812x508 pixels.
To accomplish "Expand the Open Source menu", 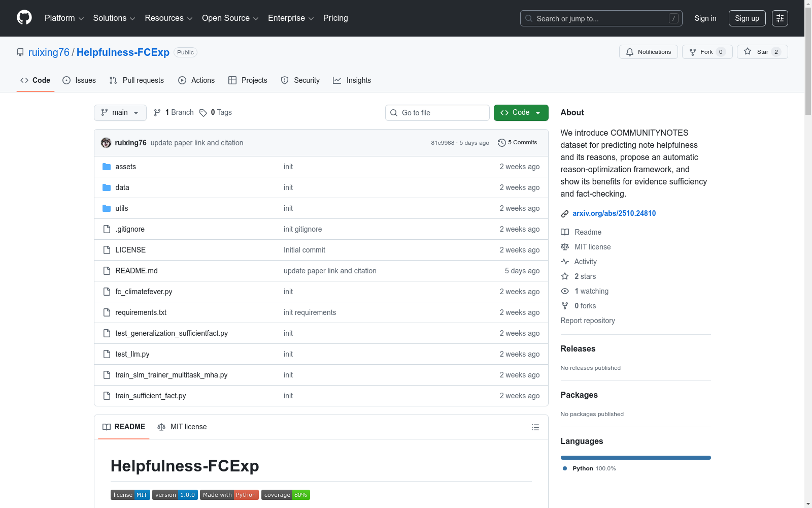I will click(230, 18).
